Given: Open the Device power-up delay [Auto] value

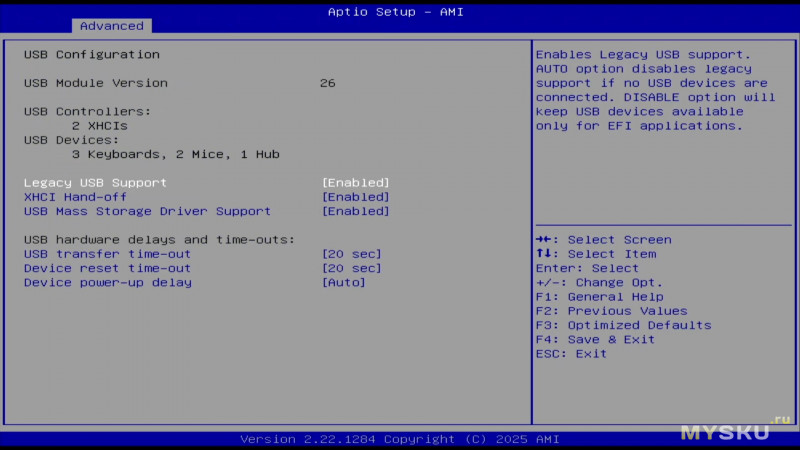Looking at the screenshot, I should click(x=344, y=283).
